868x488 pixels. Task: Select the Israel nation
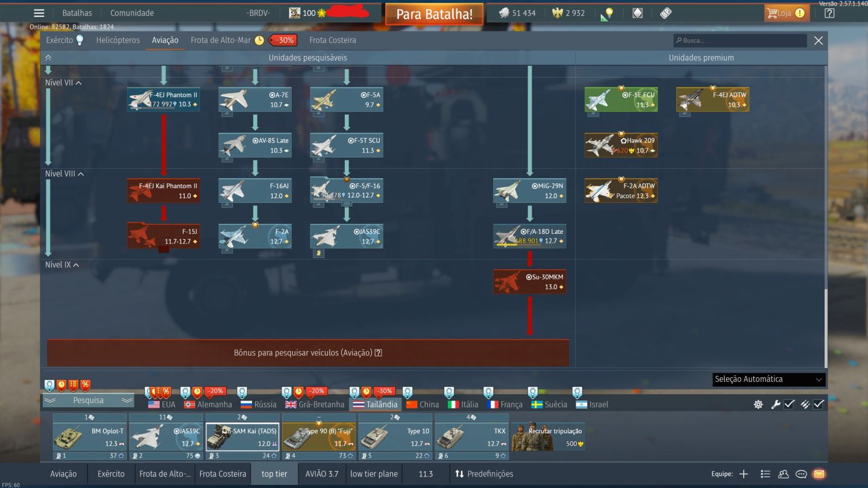[x=592, y=404]
